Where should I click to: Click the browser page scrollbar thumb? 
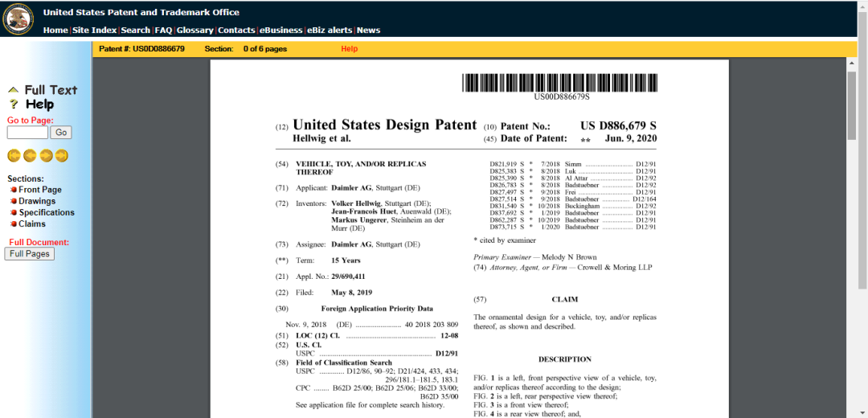pyautogui.click(x=863, y=150)
